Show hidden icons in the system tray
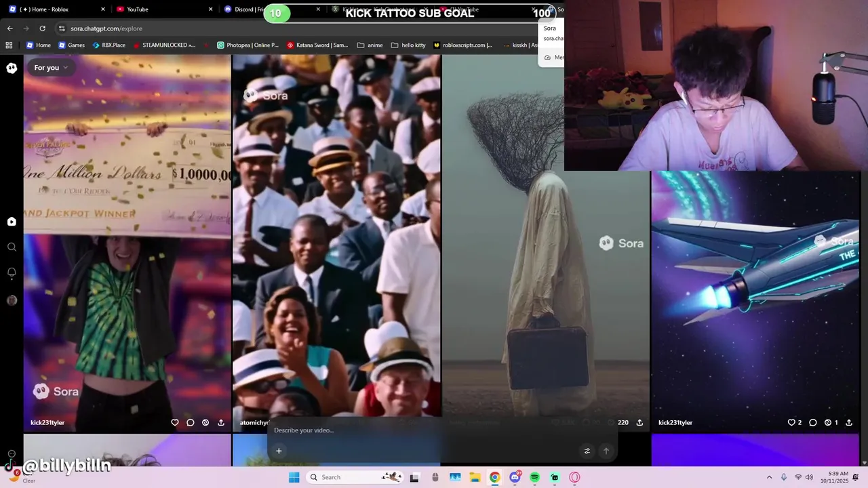The image size is (868, 488). click(769, 477)
